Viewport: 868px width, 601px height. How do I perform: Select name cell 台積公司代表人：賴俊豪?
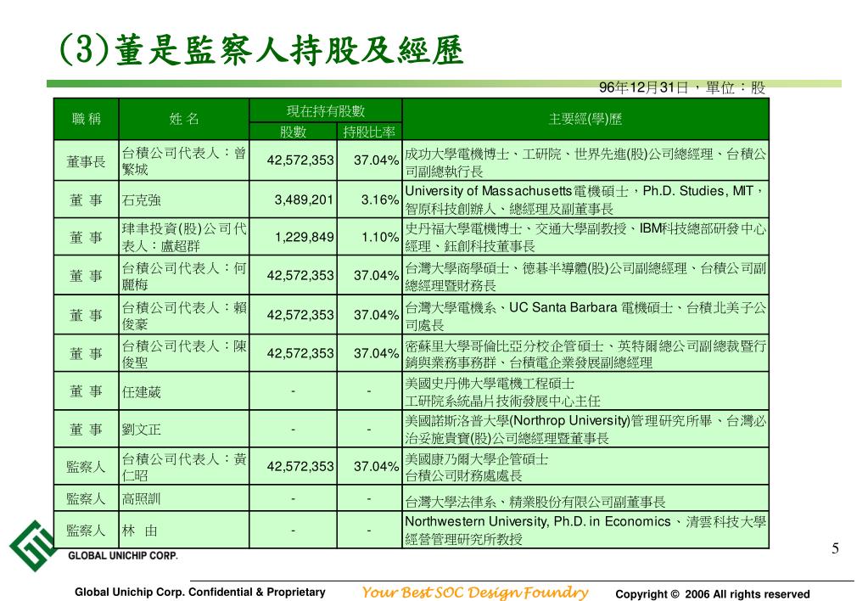click(184, 315)
